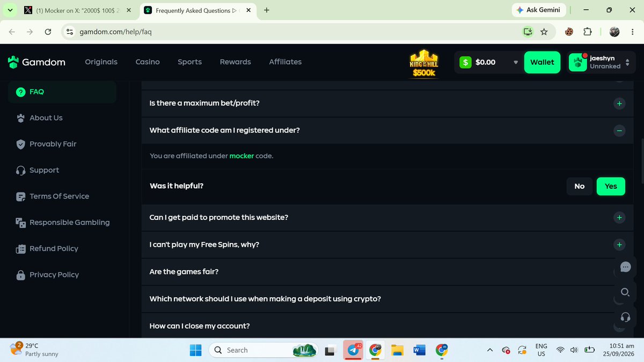The width and height of the screenshot is (644, 362).
Task: Open the Affiliates menu
Action: tap(286, 62)
